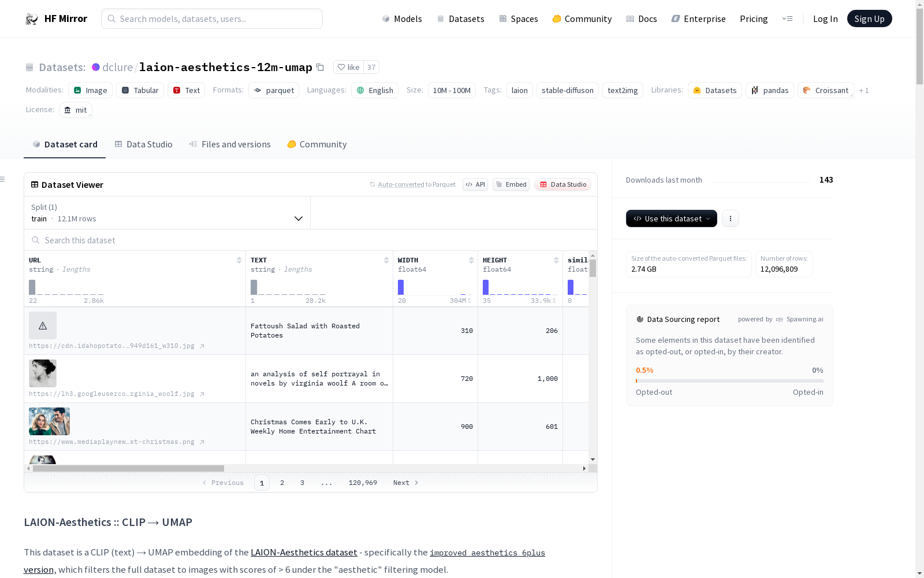Open the Christmas couple thumbnail
The height and width of the screenshot is (578, 924).
[49, 421]
